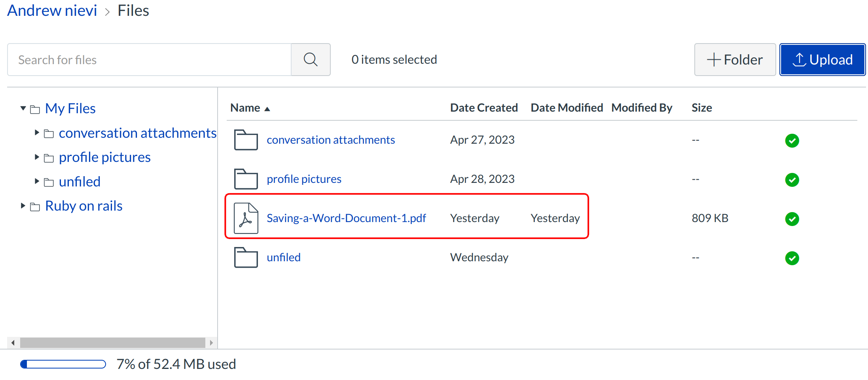Click the PDF icon for Saving-a-Word-Document-1
The height and width of the screenshot is (380, 868).
(246, 218)
